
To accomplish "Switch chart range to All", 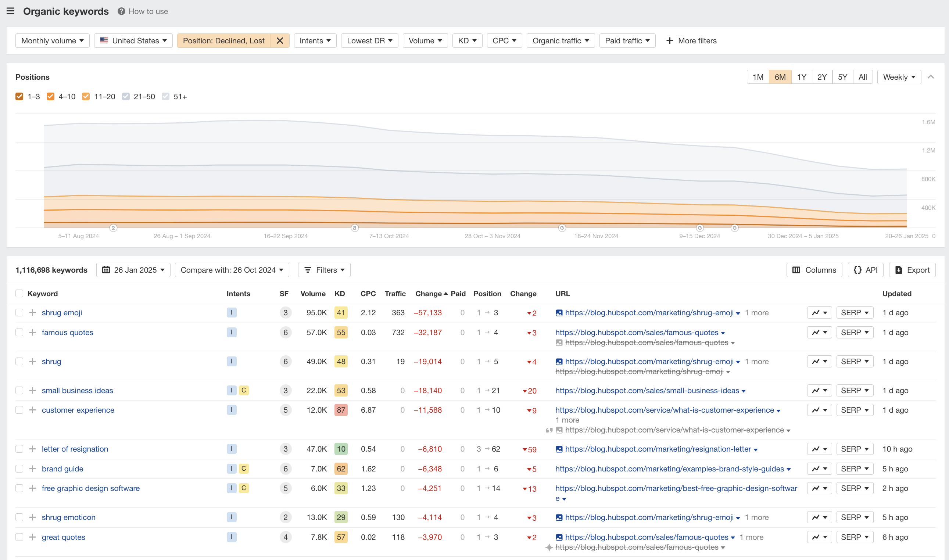I will (863, 77).
